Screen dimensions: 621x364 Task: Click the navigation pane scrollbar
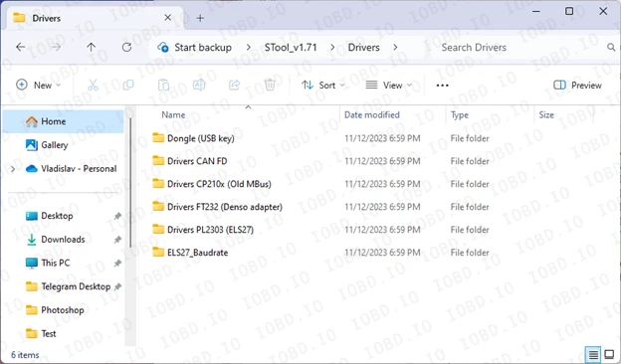point(130,182)
